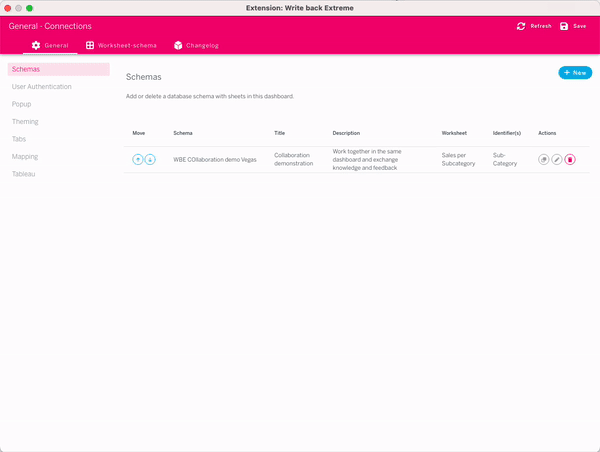Click the General tab gear icon

click(x=36, y=45)
